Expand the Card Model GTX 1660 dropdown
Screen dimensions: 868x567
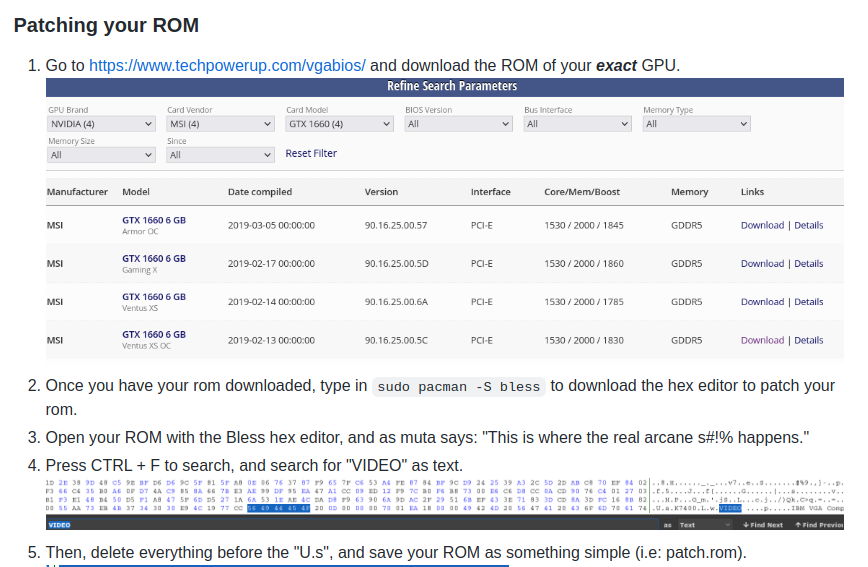coord(339,124)
